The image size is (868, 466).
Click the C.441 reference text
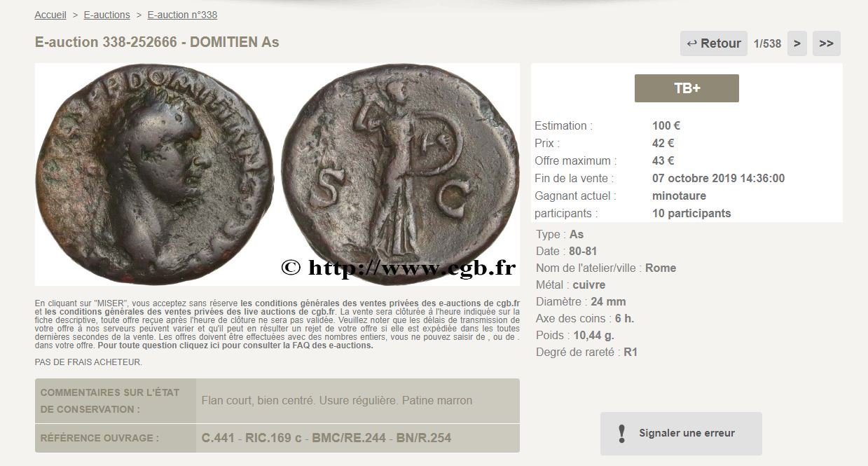point(218,438)
